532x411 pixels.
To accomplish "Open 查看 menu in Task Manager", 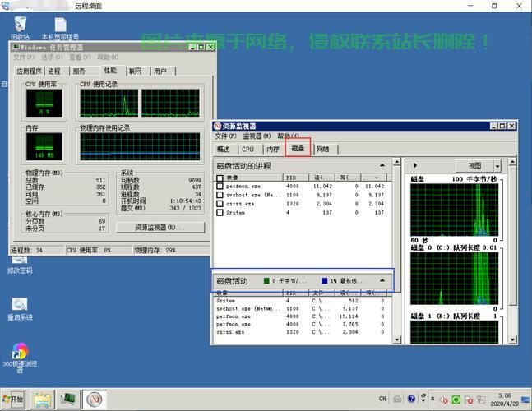I will point(80,57).
